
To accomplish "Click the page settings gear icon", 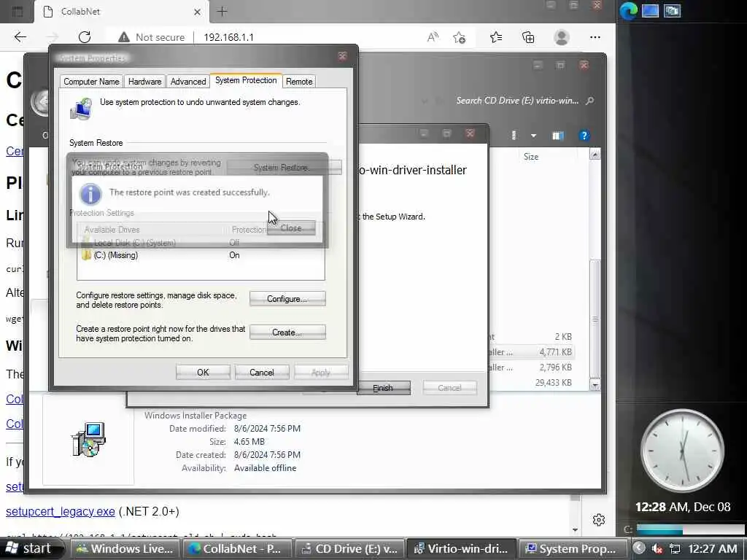I will pyautogui.click(x=599, y=519).
